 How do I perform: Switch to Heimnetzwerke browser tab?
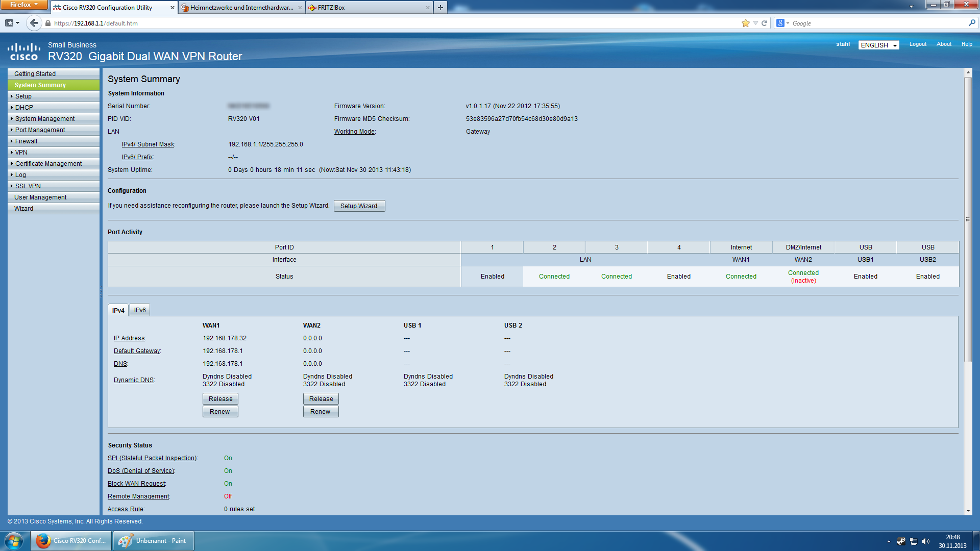pyautogui.click(x=241, y=8)
